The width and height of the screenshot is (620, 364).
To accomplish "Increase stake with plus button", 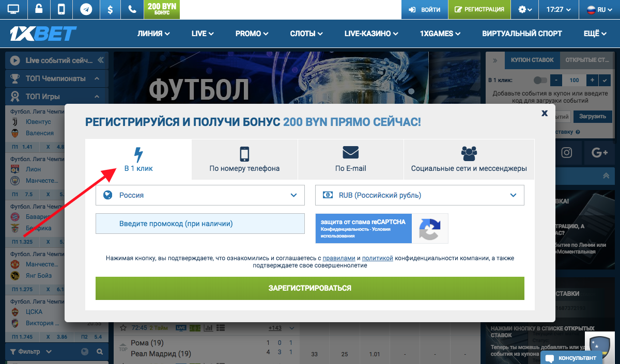I will tap(592, 81).
